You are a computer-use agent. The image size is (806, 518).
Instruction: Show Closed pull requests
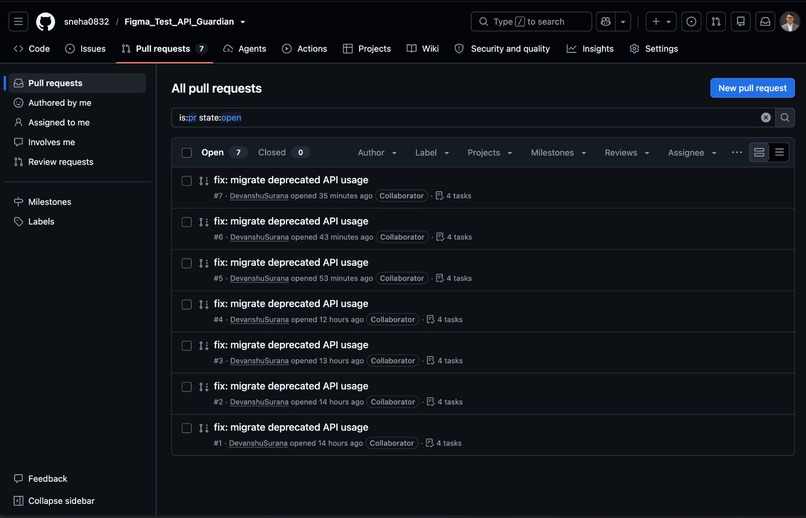pyautogui.click(x=284, y=153)
